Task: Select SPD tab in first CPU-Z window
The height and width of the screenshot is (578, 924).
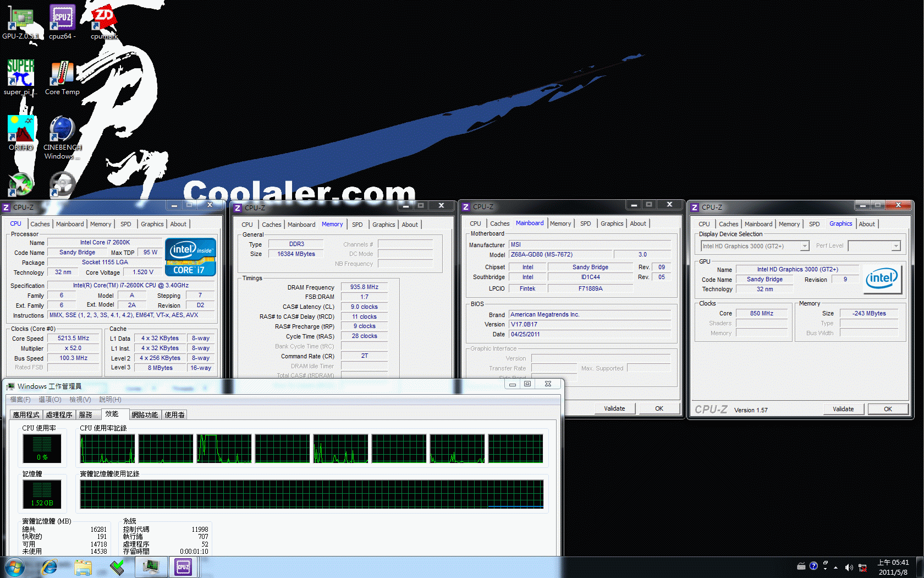Action: (126, 224)
